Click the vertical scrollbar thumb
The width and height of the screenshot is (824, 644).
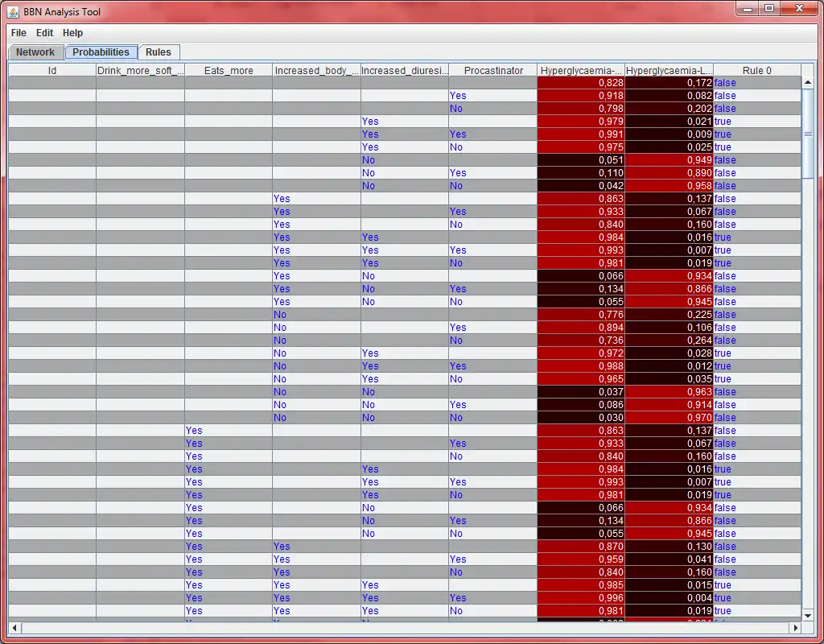(x=808, y=134)
